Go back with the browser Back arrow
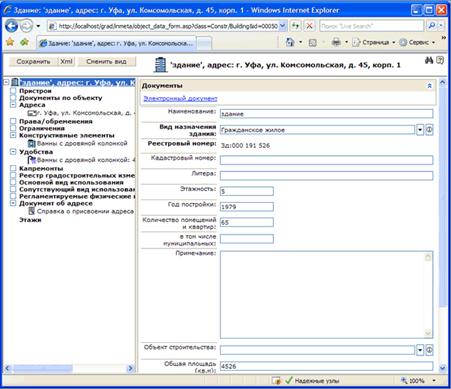This screenshot has height=389, width=451. pos(12,26)
